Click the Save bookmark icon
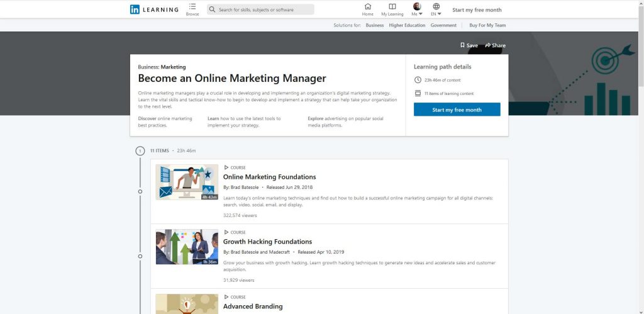Image resolution: width=644 pixels, height=314 pixels. coord(462,45)
